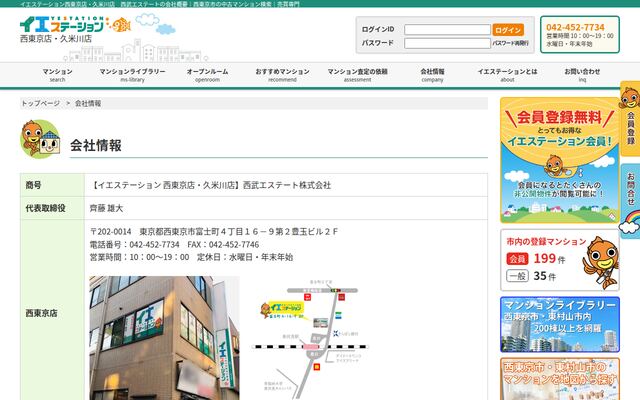Open the 会員登録 side tab
Screen dimensions: 640x400
click(630, 119)
